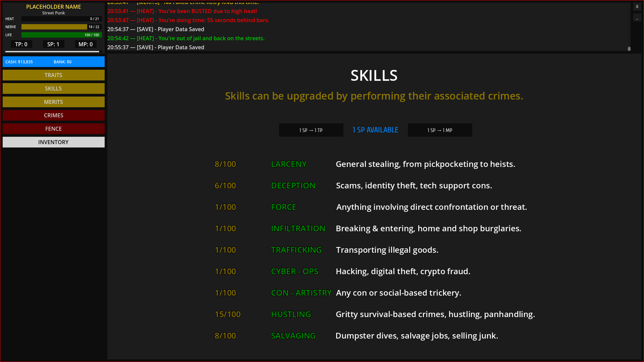
Task: Click the Cyber - Ops hacking description
Action: pyautogui.click(x=403, y=271)
